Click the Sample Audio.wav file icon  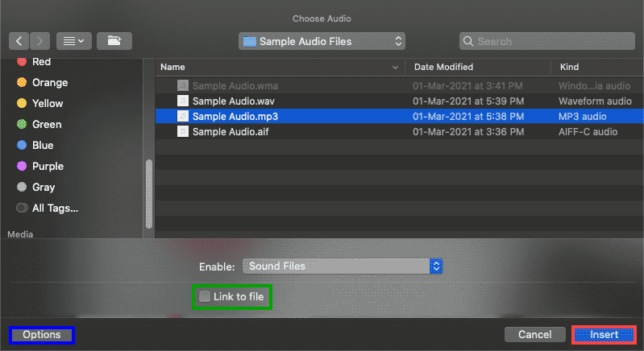[x=183, y=101]
